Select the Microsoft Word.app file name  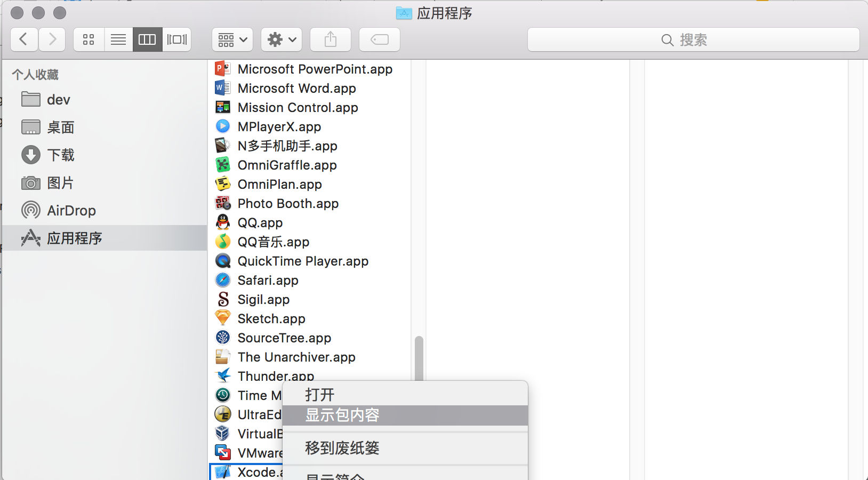[x=297, y=88]
